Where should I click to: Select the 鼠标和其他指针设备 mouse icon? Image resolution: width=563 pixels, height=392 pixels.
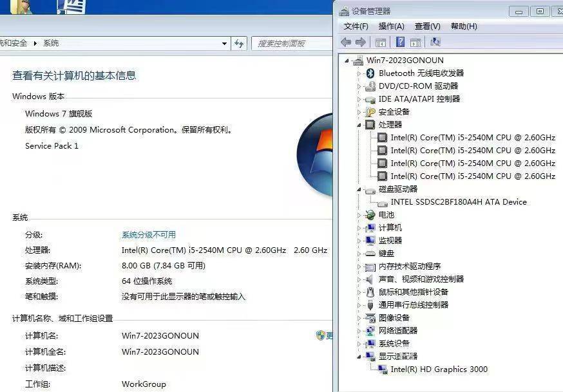[370, 292]
